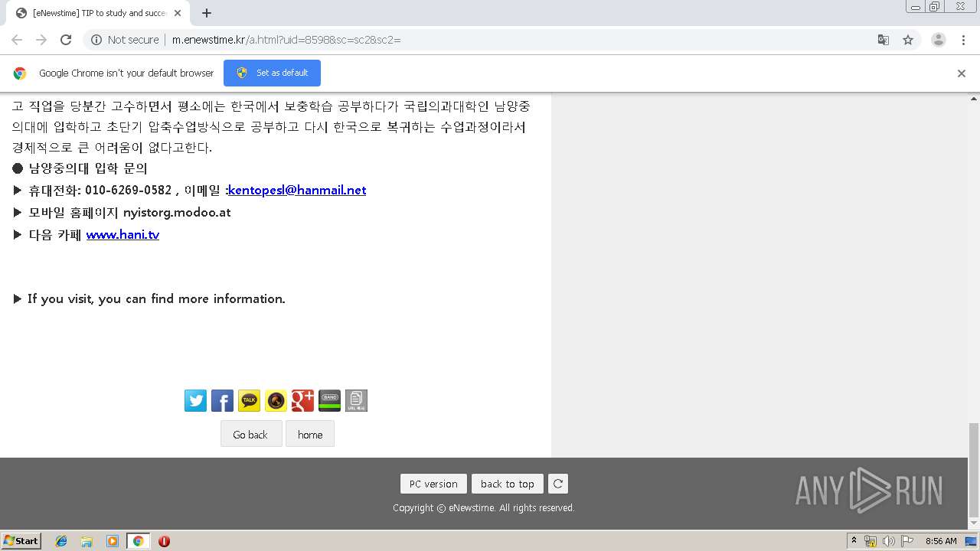The height and width of the screenshot is (551, 980).
Task: Click the address bar URL
Action: click(x=286, y=40)
